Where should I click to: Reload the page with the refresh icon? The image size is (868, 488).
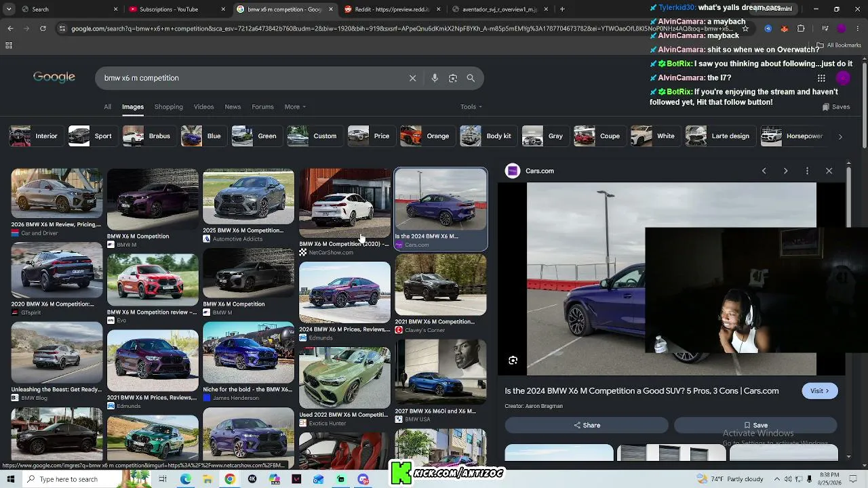pos(43,28)
